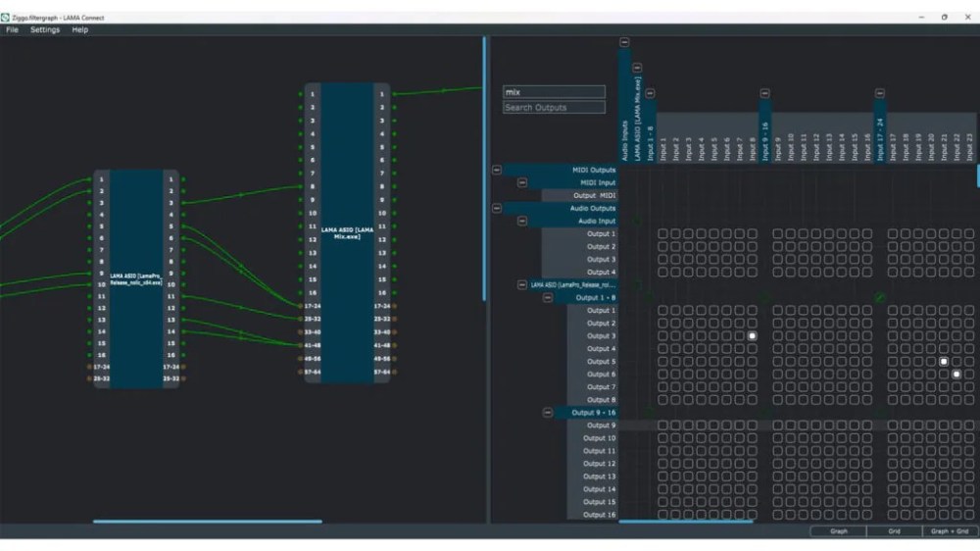This screenshot has width=980, height=551.
Task: Switch to Grid only view
Action: 894,531
